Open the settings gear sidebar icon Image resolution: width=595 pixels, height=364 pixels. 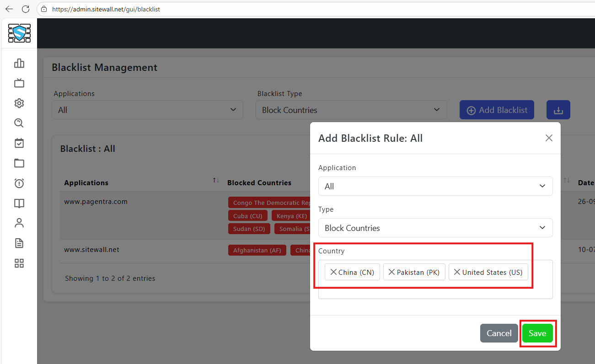tap(19, 103)
